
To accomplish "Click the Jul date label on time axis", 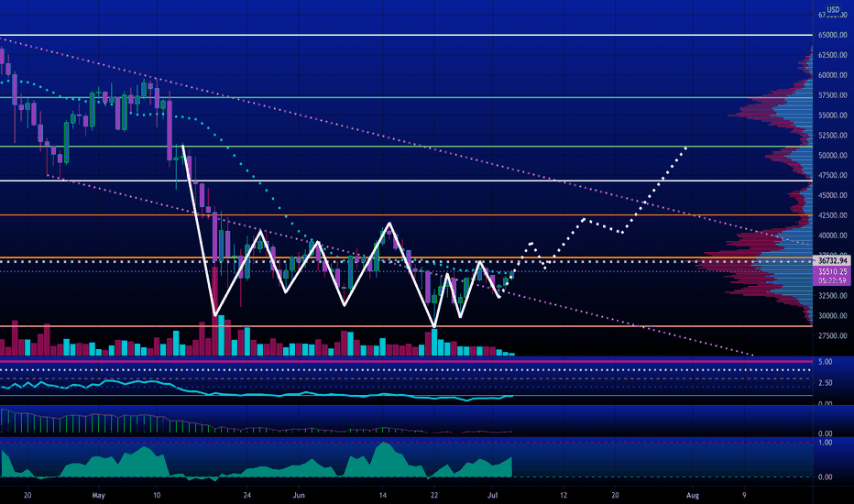I will point(493,495).
